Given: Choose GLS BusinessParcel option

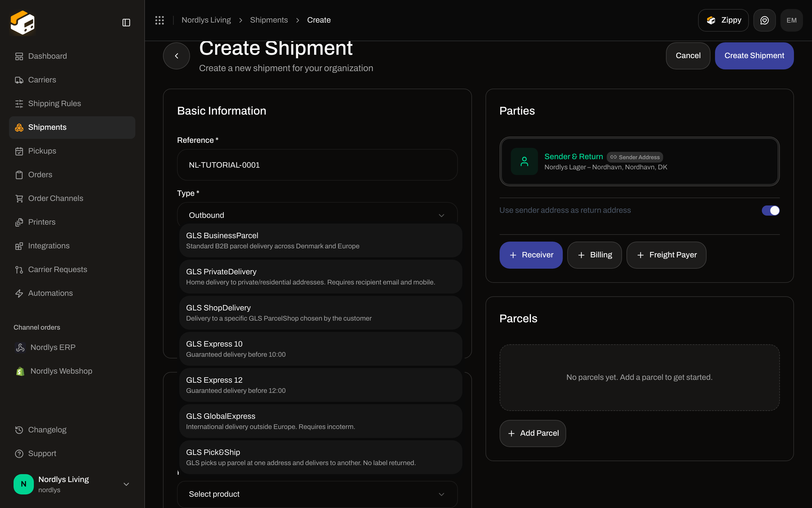Looking at the screenshot, I should 321,240.
